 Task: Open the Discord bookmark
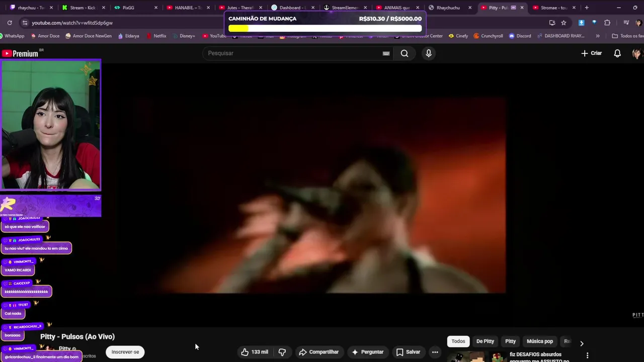coord(520,36)
